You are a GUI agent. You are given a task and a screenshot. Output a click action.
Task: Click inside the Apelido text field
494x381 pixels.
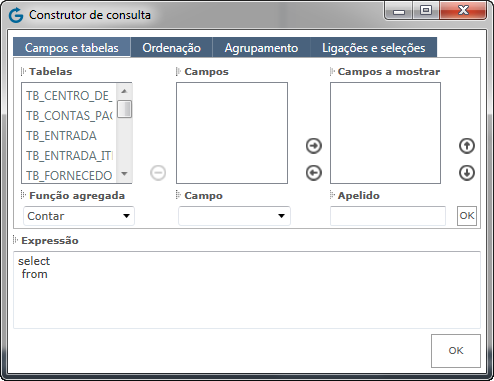(x=388, y=216)
